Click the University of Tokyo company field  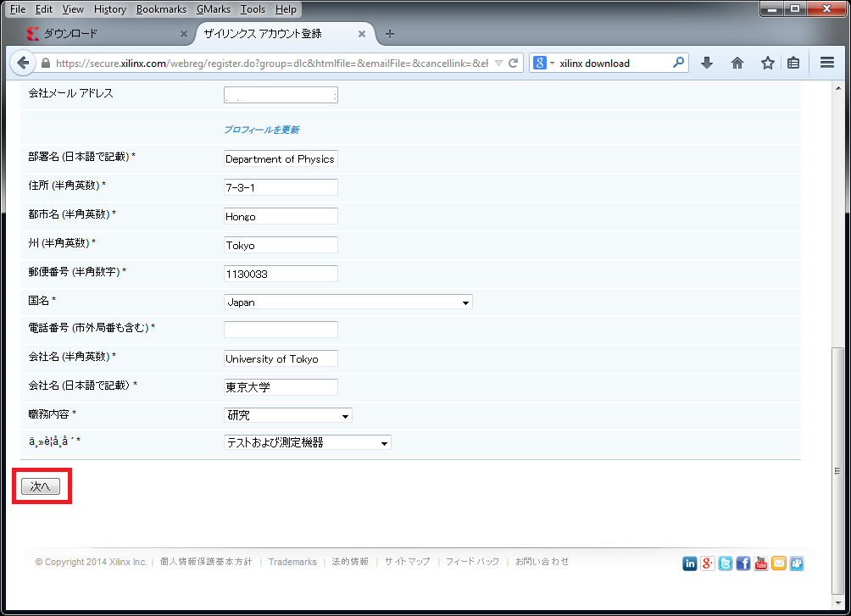point(281,358)
